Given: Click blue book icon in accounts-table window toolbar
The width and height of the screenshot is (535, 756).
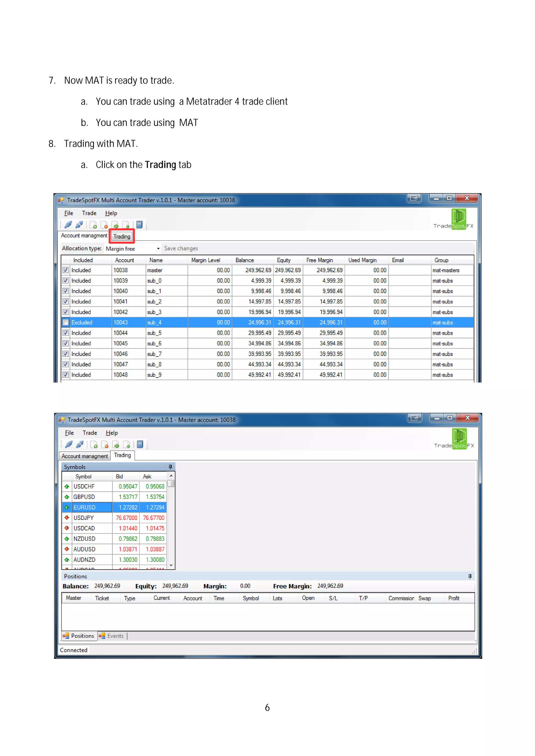Looking at the screenshot, I should (139, 225).
